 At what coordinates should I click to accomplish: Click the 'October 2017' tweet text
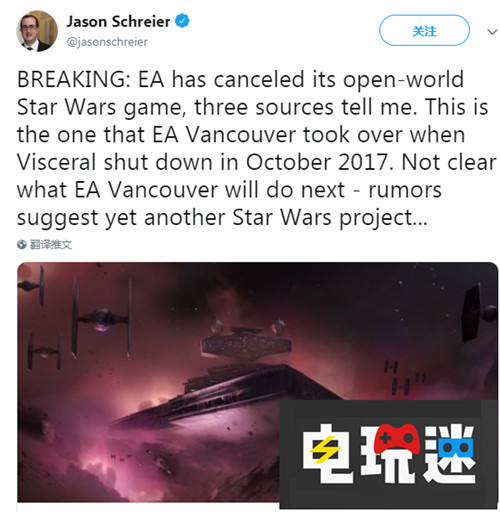317,162
